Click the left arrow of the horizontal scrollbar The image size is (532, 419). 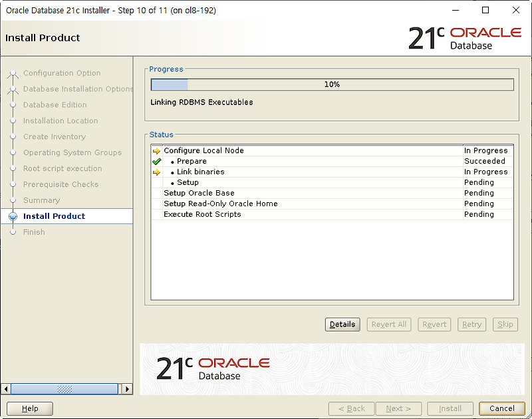point(6,388)
